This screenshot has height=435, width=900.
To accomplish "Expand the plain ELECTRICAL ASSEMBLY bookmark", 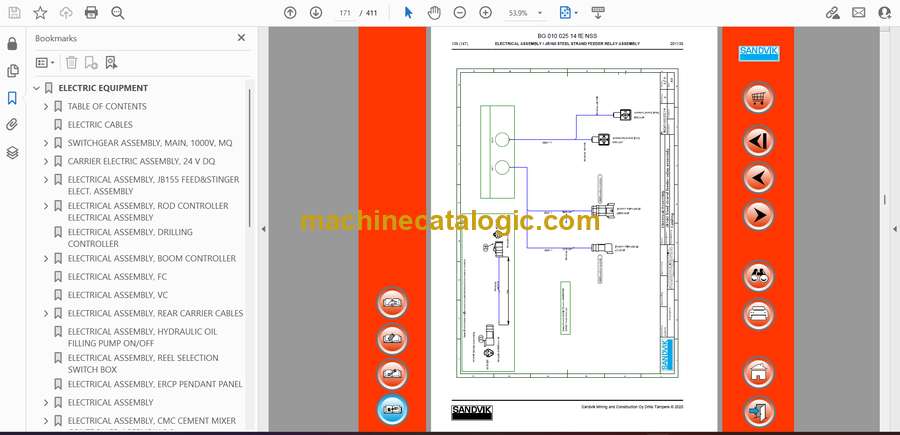I will tap(46, 402).
